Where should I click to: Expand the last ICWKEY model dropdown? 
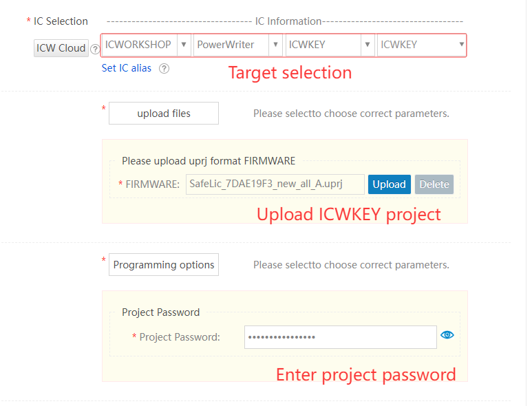[422, 45]
